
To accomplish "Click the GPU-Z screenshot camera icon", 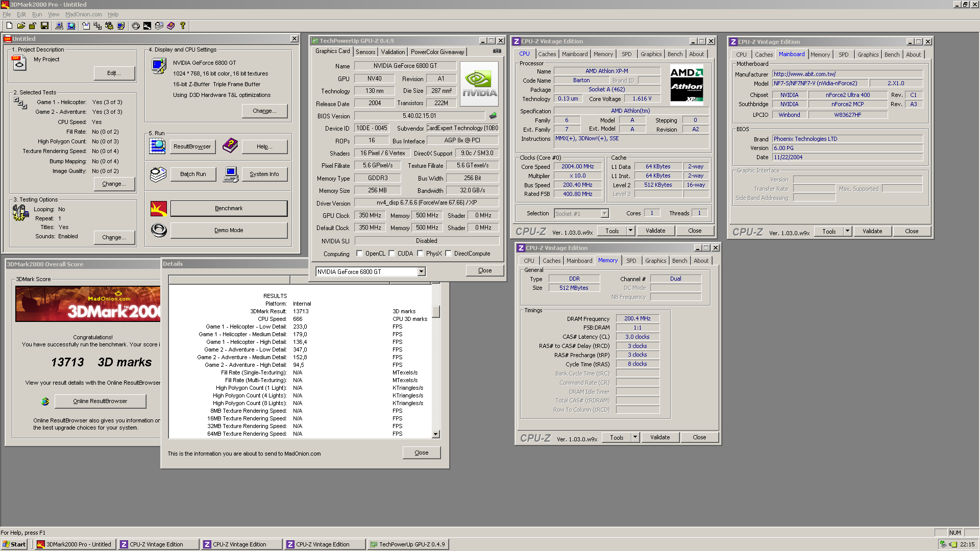I will pyautogui.click(x=497, y=51).
